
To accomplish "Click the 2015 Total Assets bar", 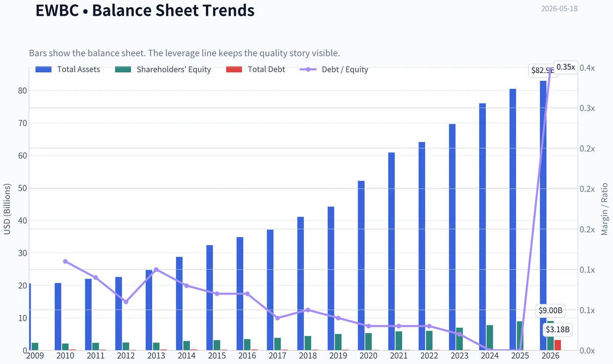I will [209, 298].
